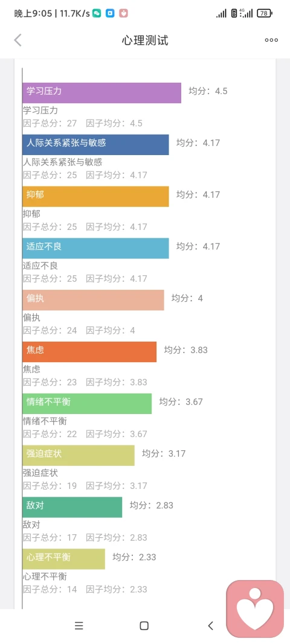Viewport: 290px width, 644px height.
Task: Tap the Android home square button
Action: (144, 625)
